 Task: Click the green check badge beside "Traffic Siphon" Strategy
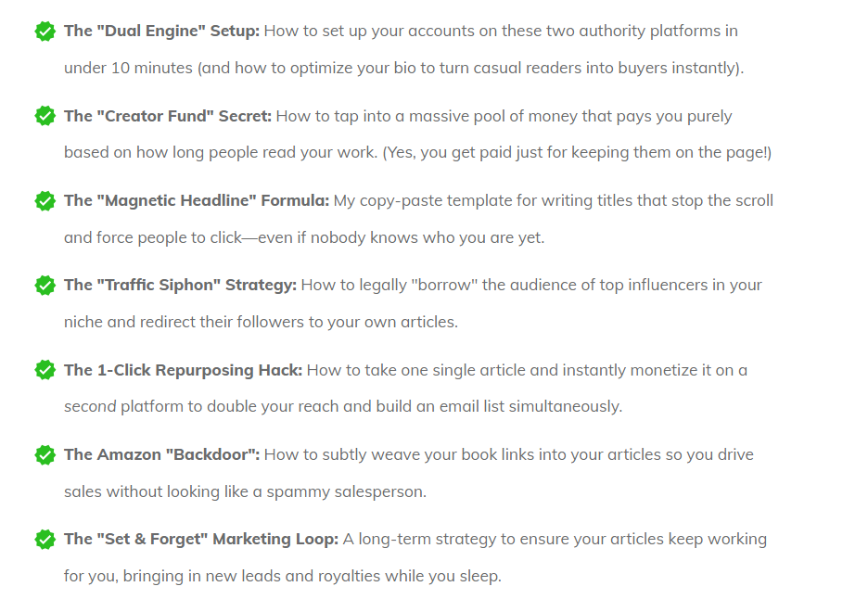click(45, 286)
